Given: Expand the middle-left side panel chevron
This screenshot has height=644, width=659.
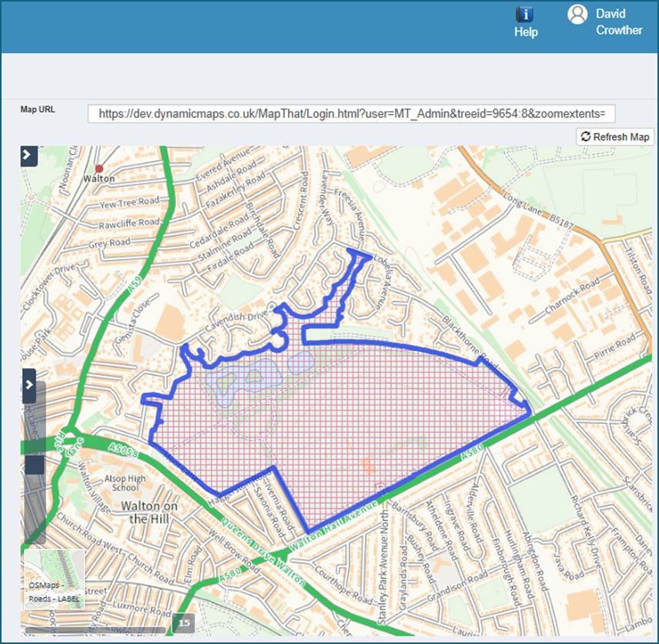Looking at the screenshot, I should [x=29, y=385].
